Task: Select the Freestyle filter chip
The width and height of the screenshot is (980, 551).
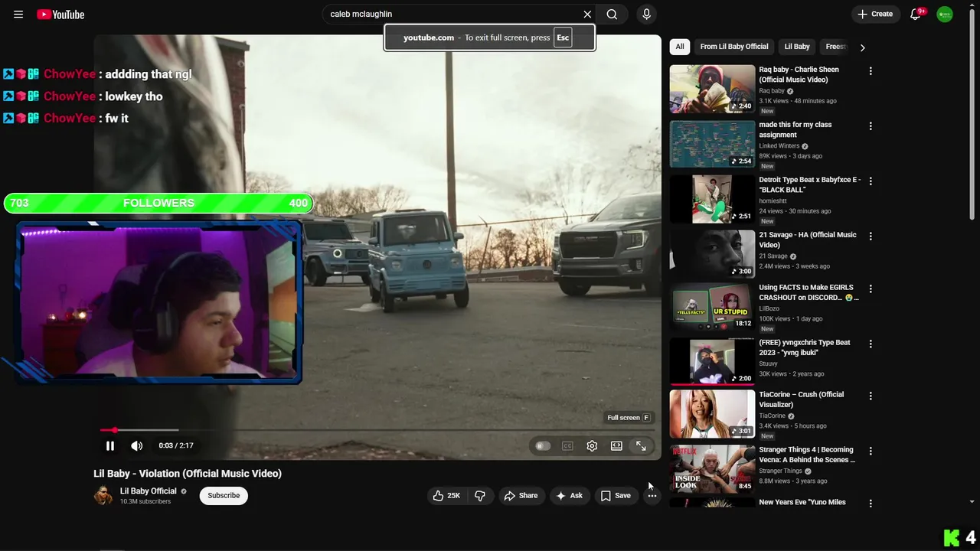Action: [835, 47]
